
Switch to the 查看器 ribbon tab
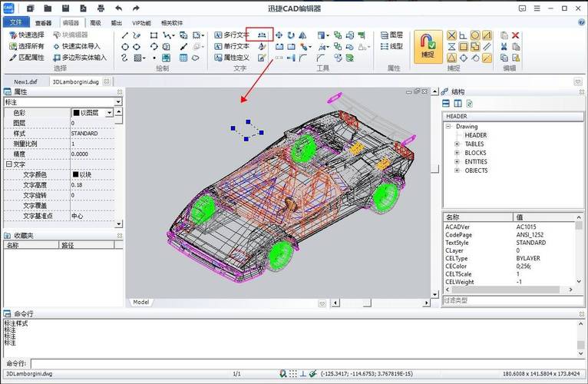pos(44,23)
